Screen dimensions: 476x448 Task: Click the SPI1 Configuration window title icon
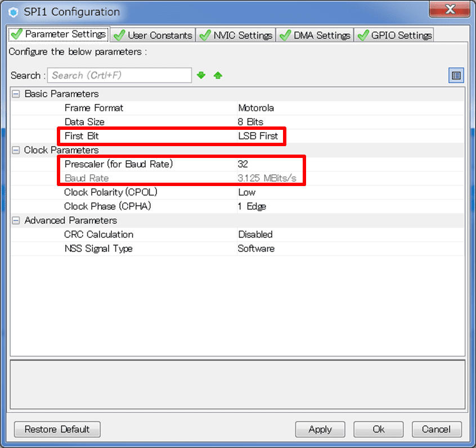pyautogui.click(x=14, y=12)
